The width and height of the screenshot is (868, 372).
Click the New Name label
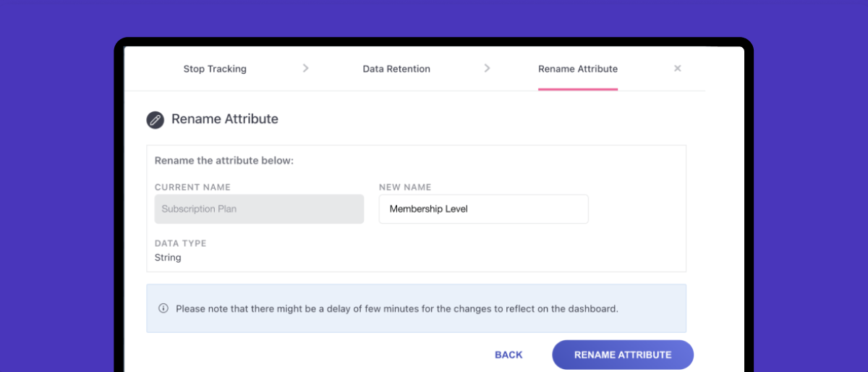405,187
